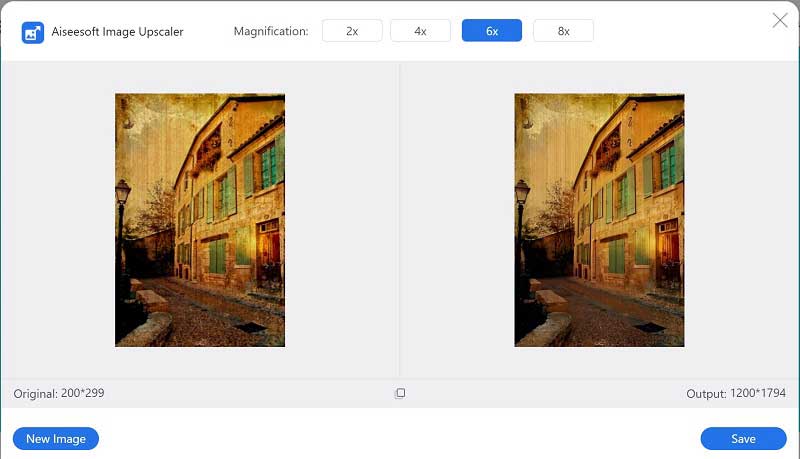800x459 pixels.
Task: Click the original image preview on left
Action: [x=200, y=220]
